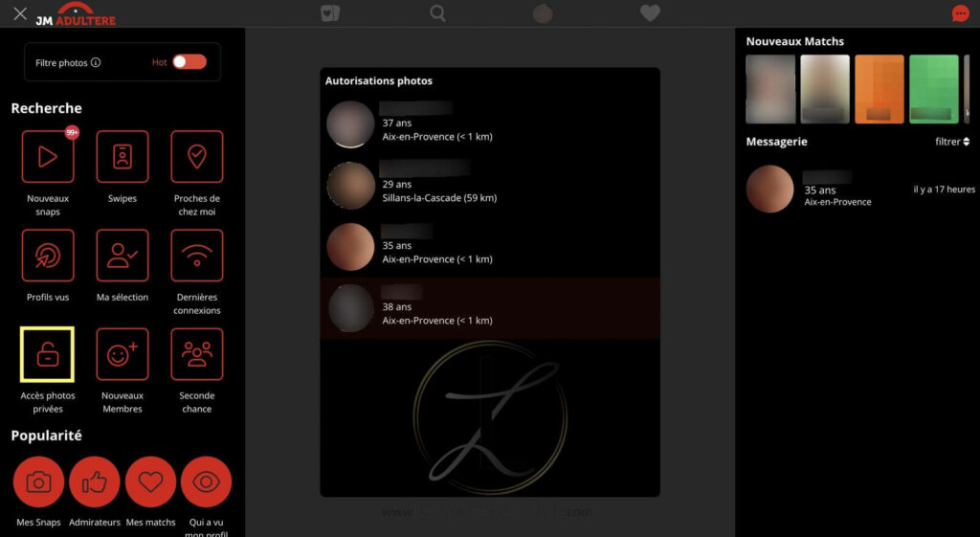
Task: Open Profils vus target icon
Action: [48, 255]
